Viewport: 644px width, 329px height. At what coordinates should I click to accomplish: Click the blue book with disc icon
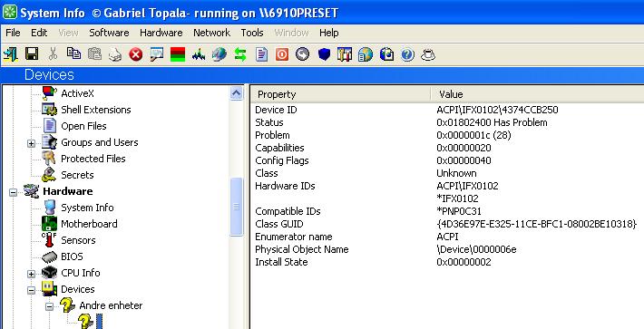(x=386, y=54)
